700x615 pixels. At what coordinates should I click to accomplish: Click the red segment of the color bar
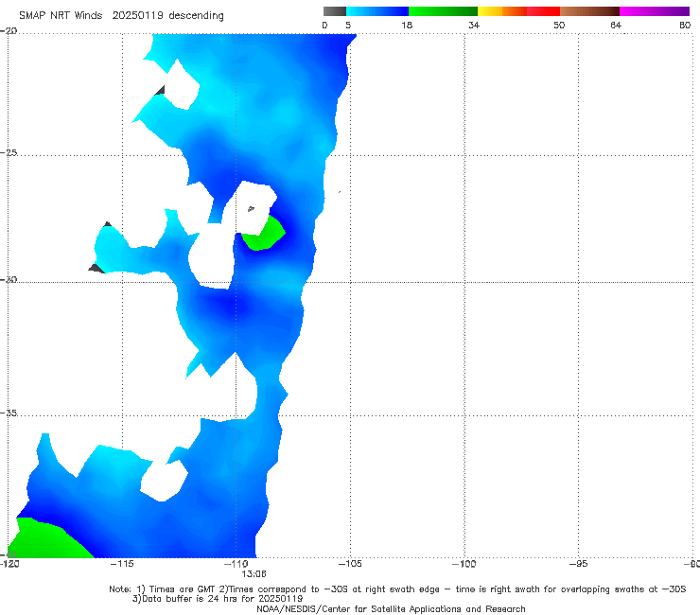[x=543, y=11]
